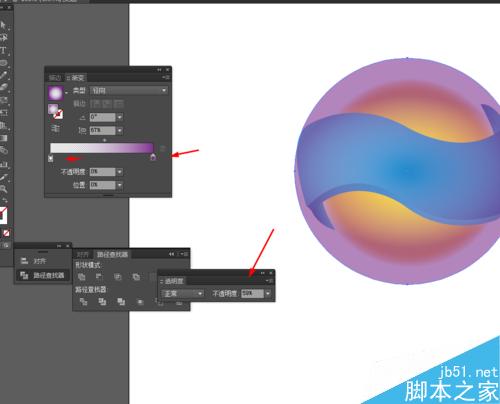Click the fill/stroke toggle in Gradient panel

click(x=56, y=111)
